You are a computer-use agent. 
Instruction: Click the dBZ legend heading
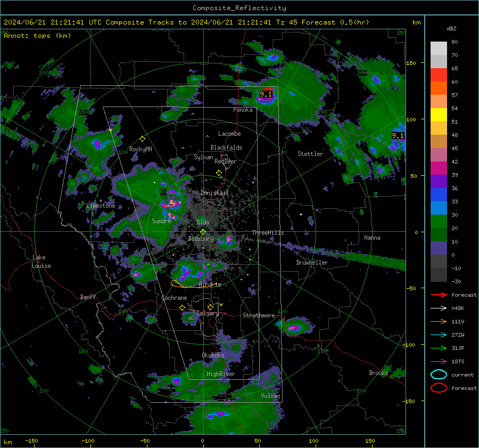pos(451,29)
